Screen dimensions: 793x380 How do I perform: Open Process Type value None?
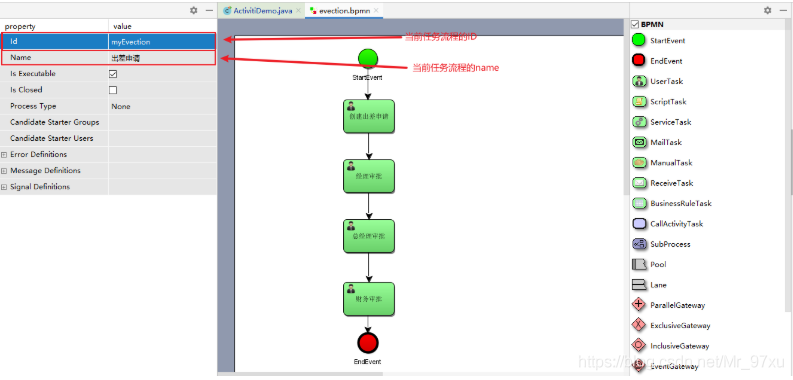tap(162, 106)
